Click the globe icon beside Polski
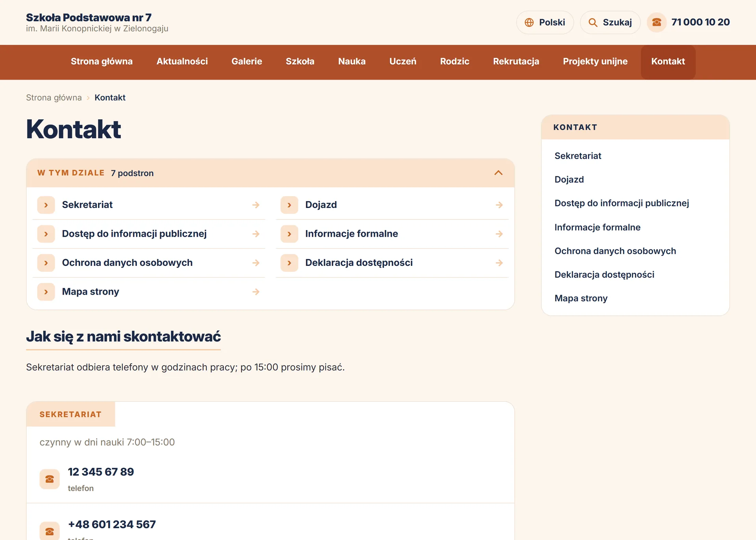This screenshot has width=756, height=540. pos(529,22)
